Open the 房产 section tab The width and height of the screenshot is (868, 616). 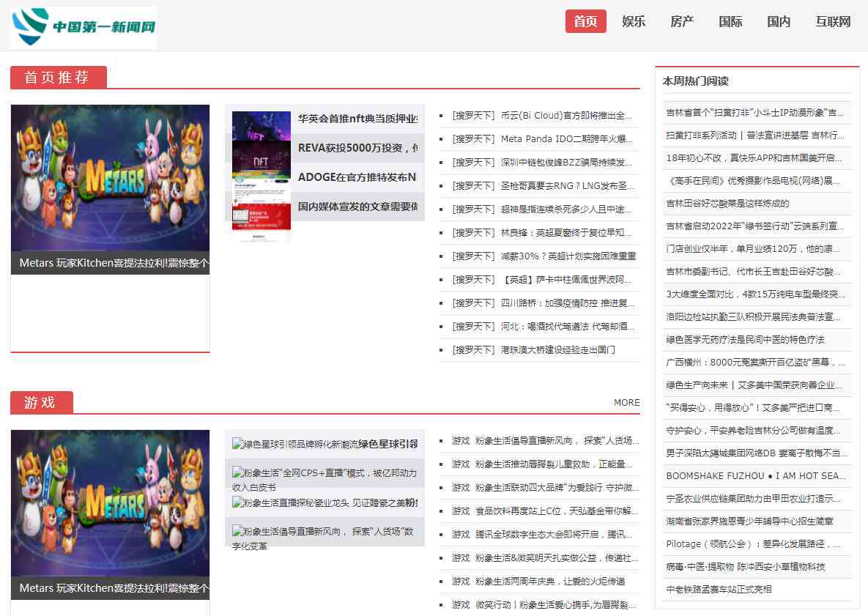click(682, 21)
